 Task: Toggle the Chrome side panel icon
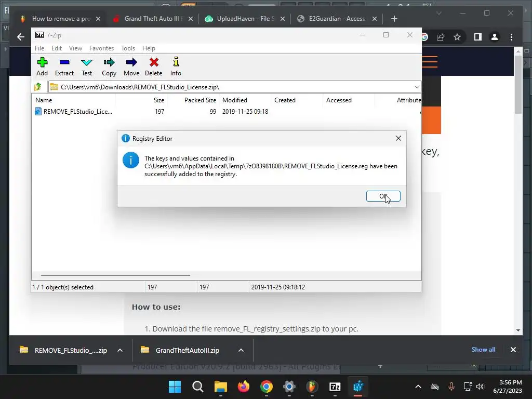click(x=478, y=37)
